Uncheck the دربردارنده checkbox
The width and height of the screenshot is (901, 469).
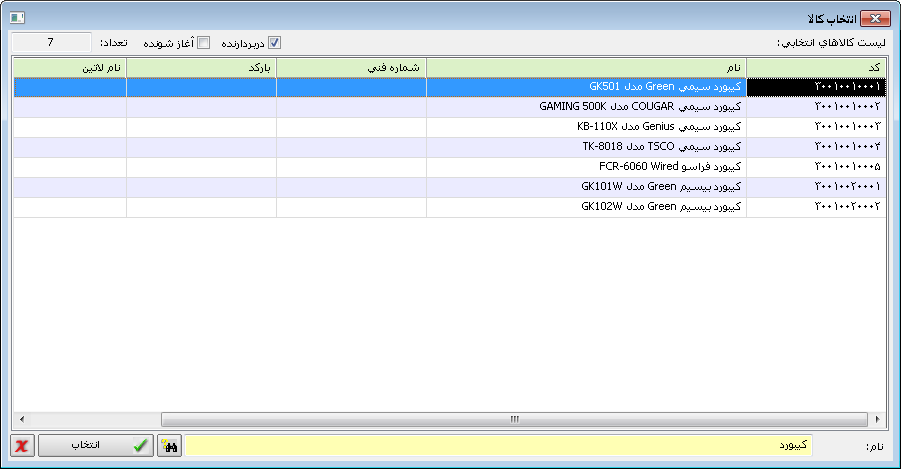point(275,43)
